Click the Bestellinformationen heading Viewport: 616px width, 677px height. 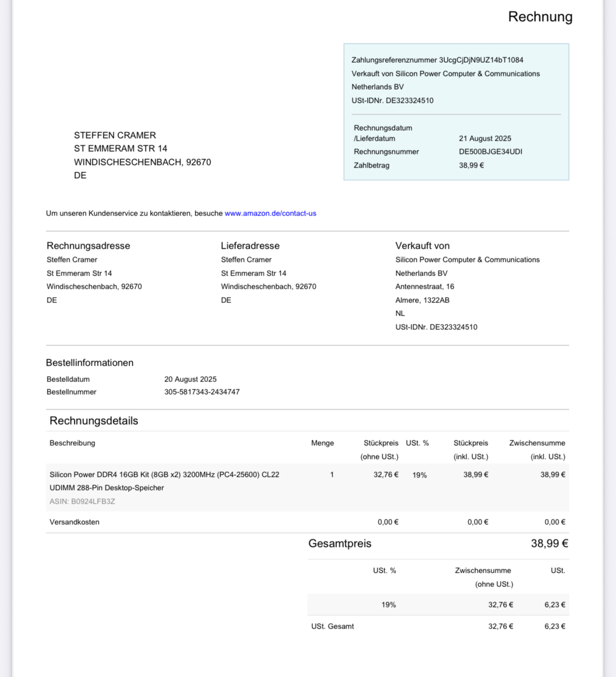click(x=90, y=363)
